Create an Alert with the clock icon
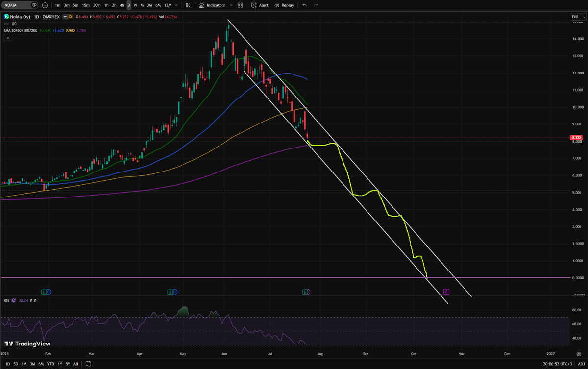 pos(260,5)
